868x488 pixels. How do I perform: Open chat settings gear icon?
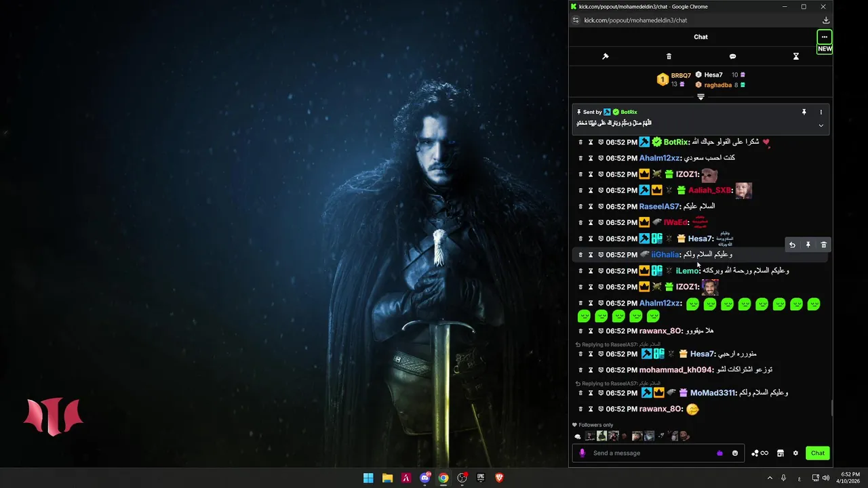click(x=796, y=453)
